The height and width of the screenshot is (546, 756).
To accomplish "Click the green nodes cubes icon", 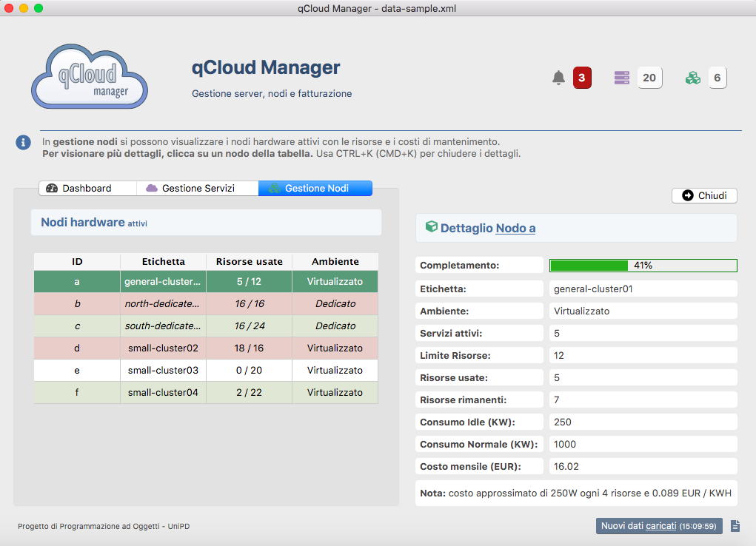I will coord(692,78).
